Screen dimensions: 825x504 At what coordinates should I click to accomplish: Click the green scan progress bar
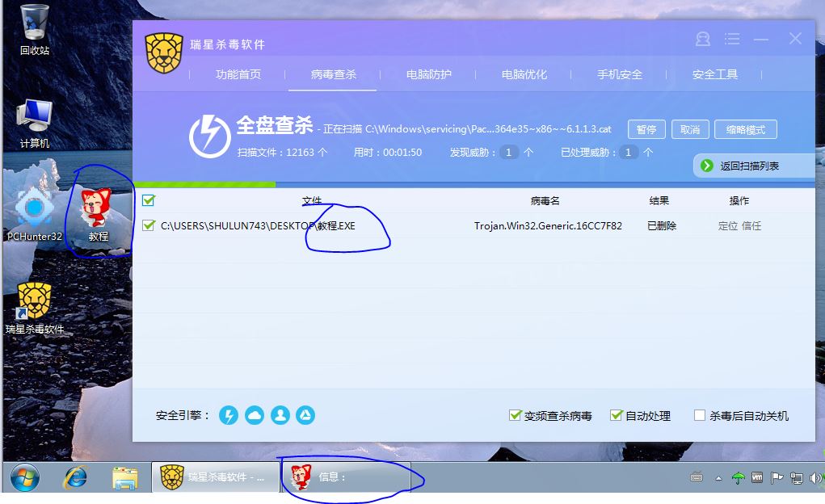(204, 184)
